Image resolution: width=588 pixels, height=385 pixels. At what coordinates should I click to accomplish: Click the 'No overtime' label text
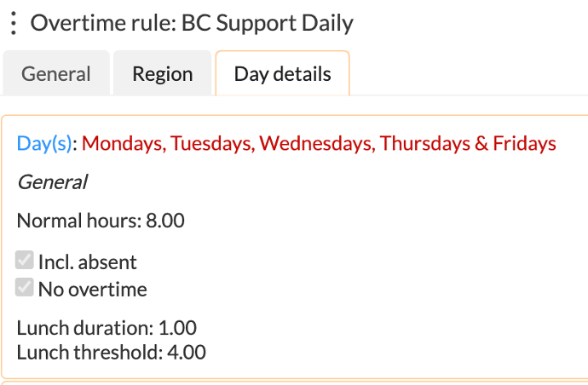coord(92,290)
